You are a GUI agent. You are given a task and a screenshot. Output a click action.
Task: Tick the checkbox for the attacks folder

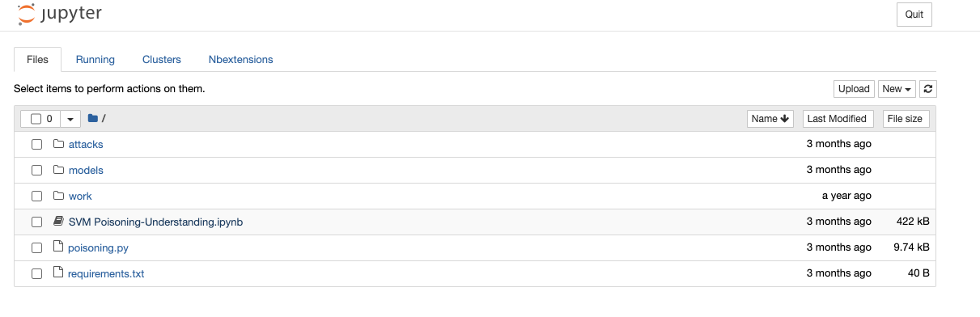[x=36, y=145]
